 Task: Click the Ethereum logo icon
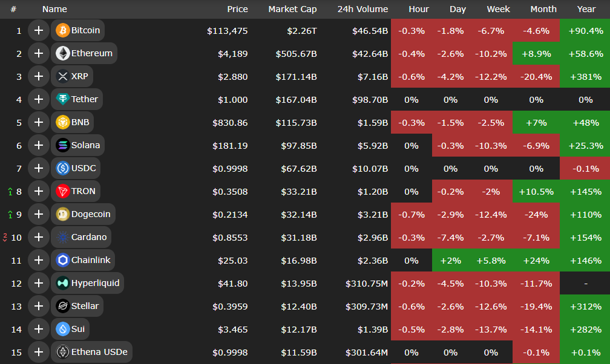[63, 53]
